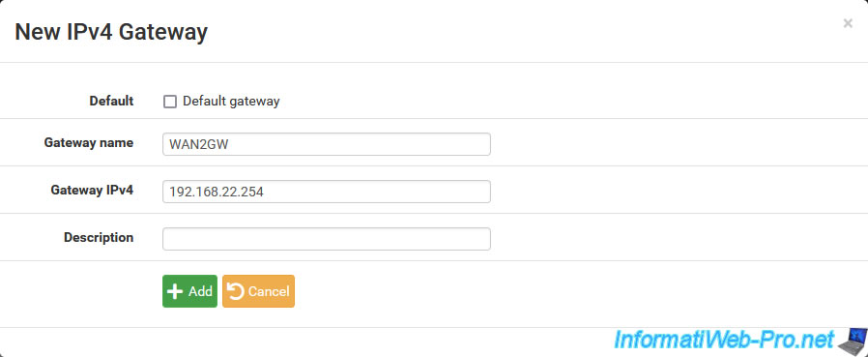Click the 'New IPv4 Gateway' dialog heading
868x357 pixels.
[111, 32]
